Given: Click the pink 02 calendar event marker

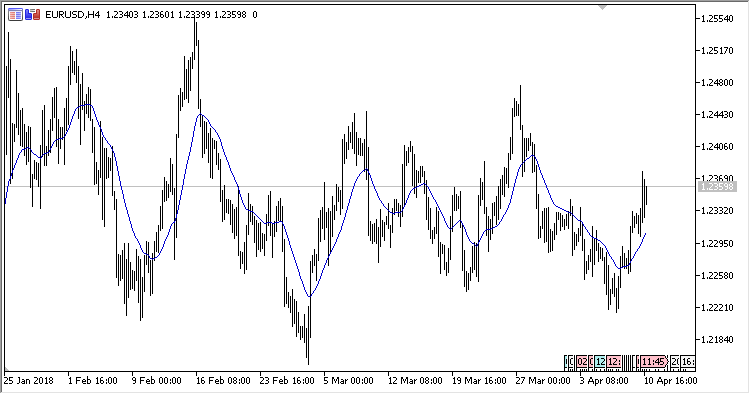Looking at the screenshot, I should pos(582,361).
